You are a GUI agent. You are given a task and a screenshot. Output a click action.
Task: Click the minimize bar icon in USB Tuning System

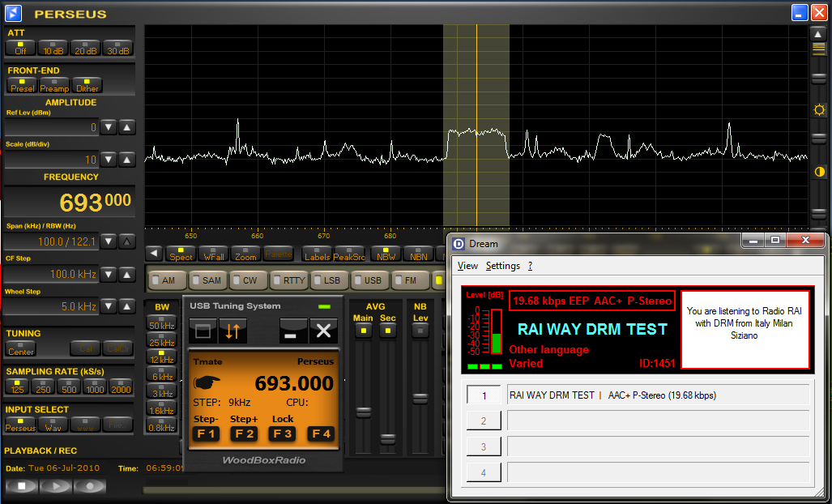(x=293, y=331)
